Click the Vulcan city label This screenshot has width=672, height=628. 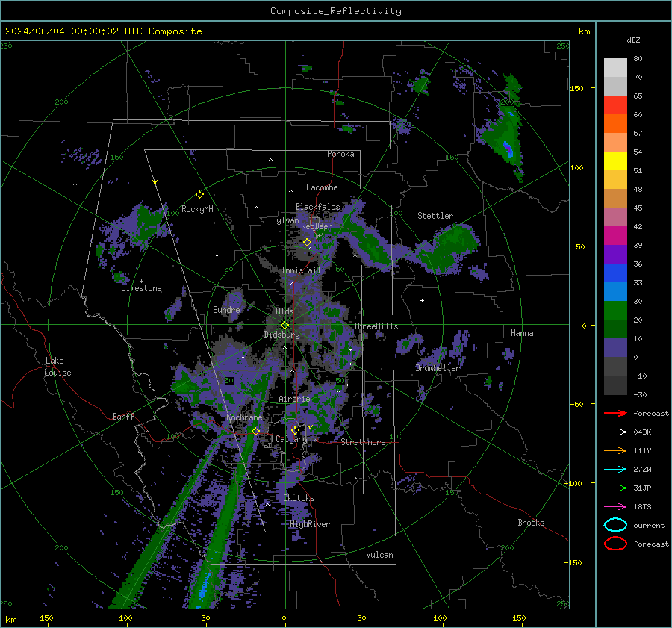[379, 555]
